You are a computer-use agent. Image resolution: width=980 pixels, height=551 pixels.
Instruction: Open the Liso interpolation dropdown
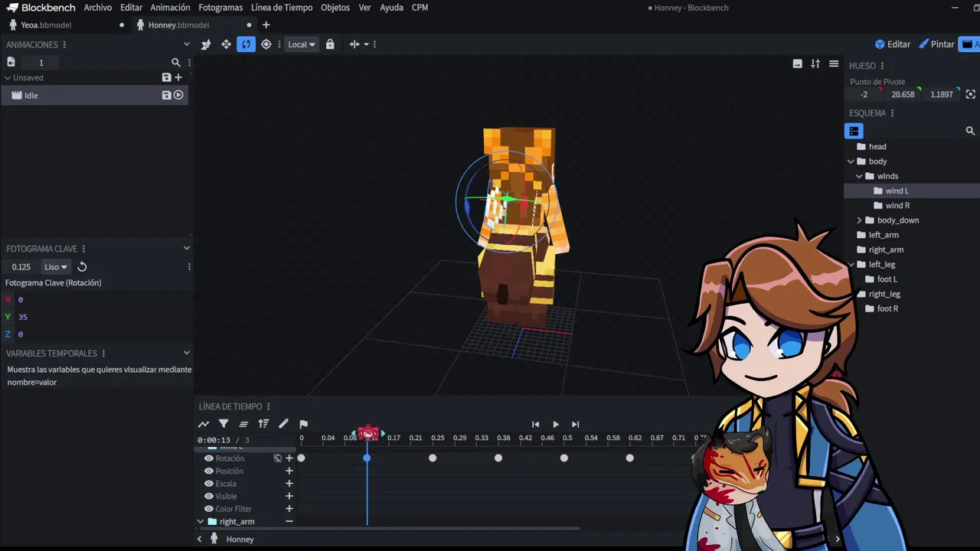coord(55,267)
